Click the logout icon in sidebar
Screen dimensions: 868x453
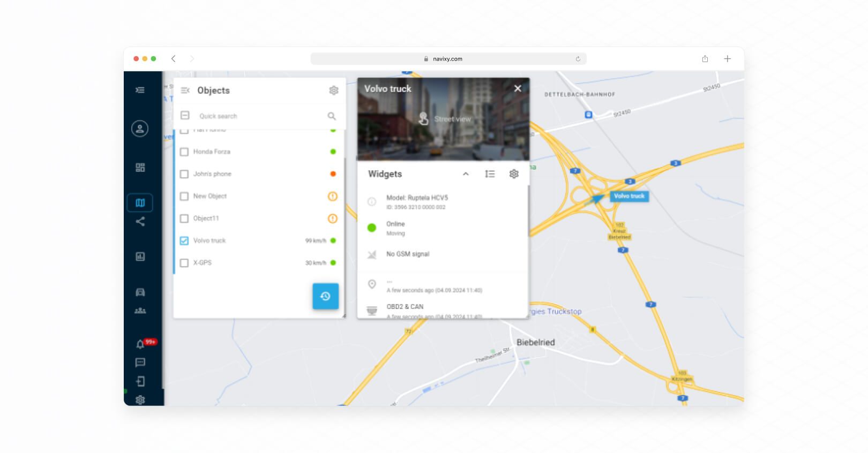(x=140, y=381)
